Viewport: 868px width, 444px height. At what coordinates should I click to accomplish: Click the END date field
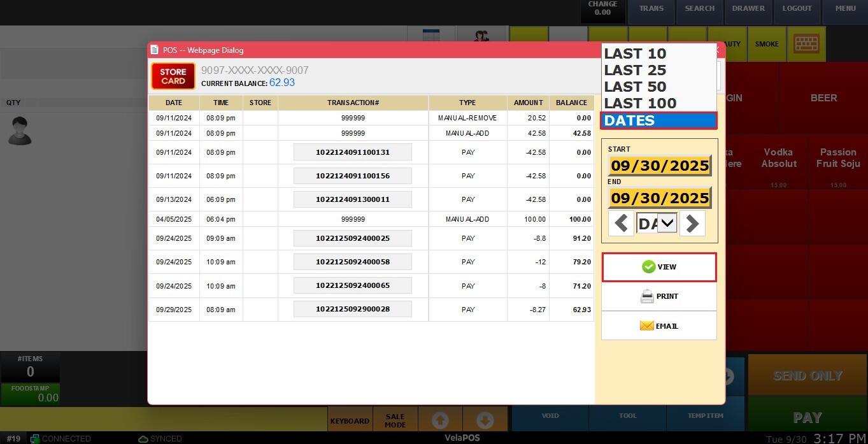point(660,198)
